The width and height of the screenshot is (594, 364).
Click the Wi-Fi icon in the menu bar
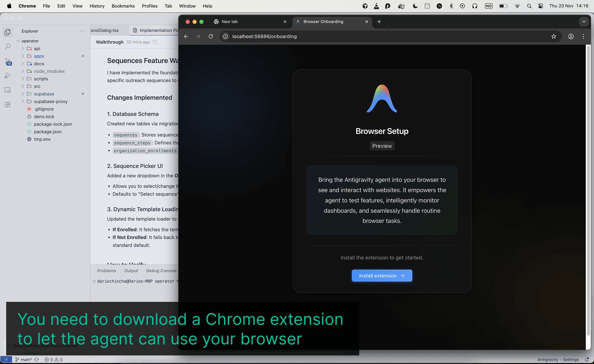[517, 6]
